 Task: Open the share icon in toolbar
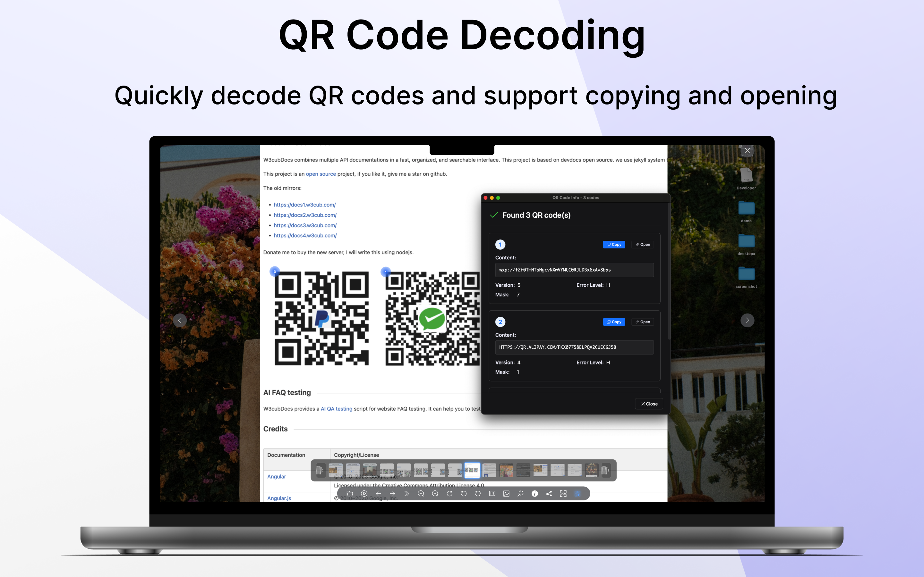(549, 493)
